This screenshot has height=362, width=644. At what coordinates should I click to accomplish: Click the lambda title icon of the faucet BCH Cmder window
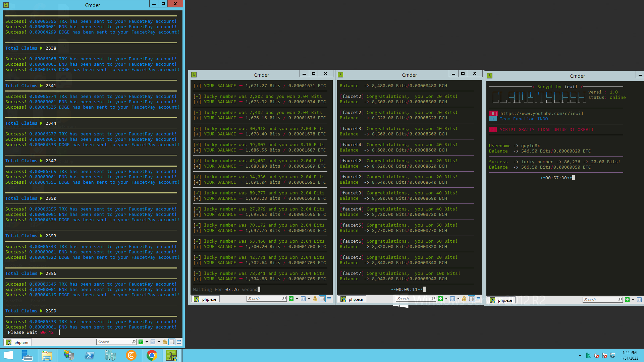[x=340, y=75]
